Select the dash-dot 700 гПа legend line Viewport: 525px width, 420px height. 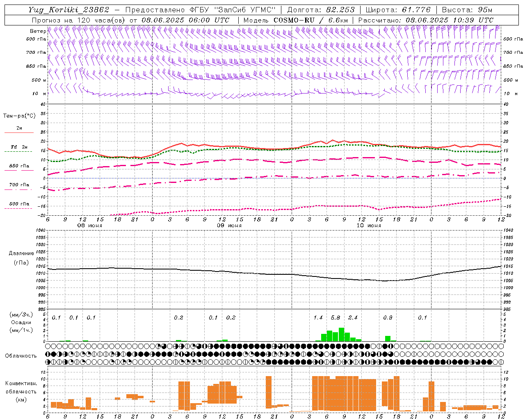pos(18,189)
